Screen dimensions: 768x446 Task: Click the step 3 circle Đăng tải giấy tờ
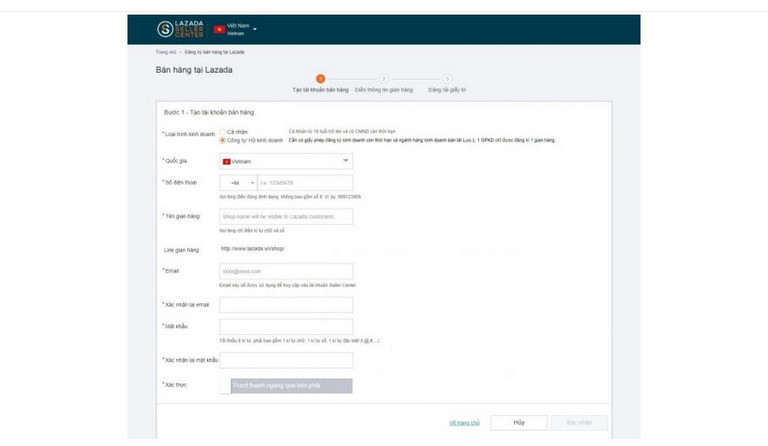point(447,79)
